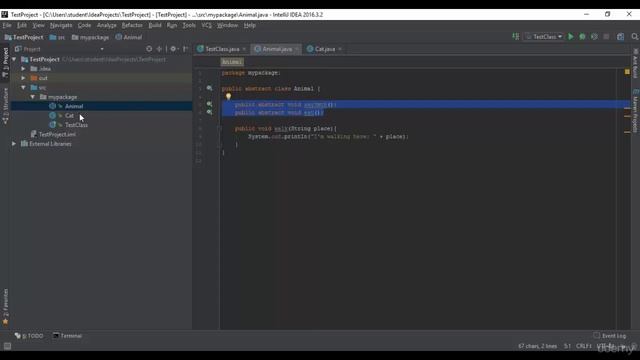The height and width of the screenshot is (360, 640).
Task: Collapse the TestProject root node
Action: [14, 59]
